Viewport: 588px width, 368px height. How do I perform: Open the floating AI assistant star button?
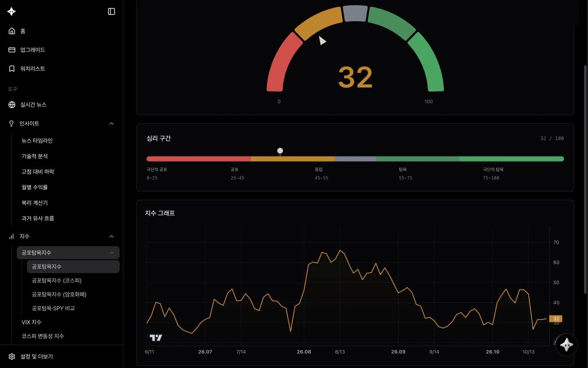[566, 345]
